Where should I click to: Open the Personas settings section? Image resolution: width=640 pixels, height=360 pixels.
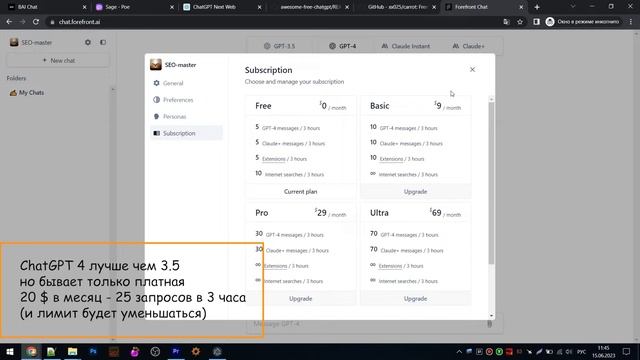pos(187,116)
